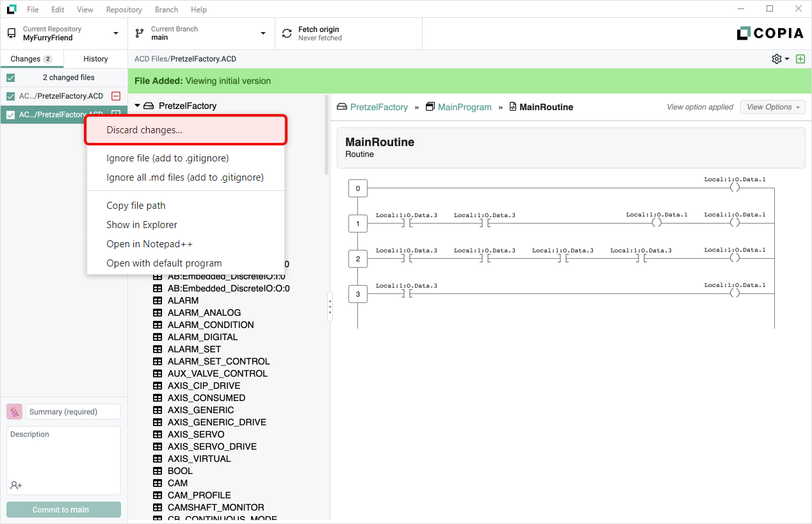Uncheck the highlighted second file checkbox
This screenshot has height=524, width=812.
(x=11, y=115)
